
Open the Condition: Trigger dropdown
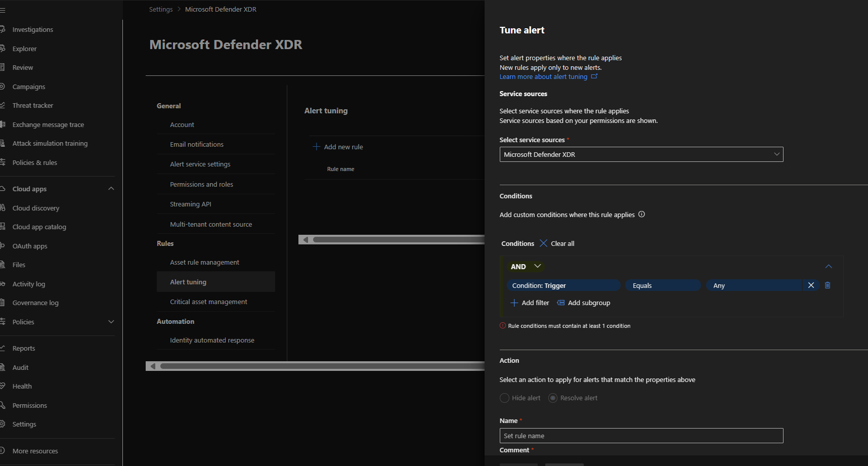pos(563,285)
